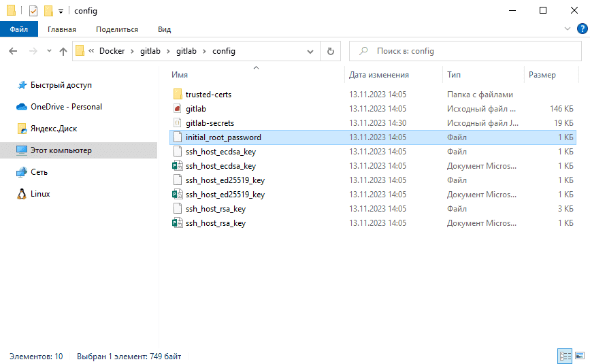
Task: Sort by the Размер column header
Action: pyautogui.click(x=542, y=75)
